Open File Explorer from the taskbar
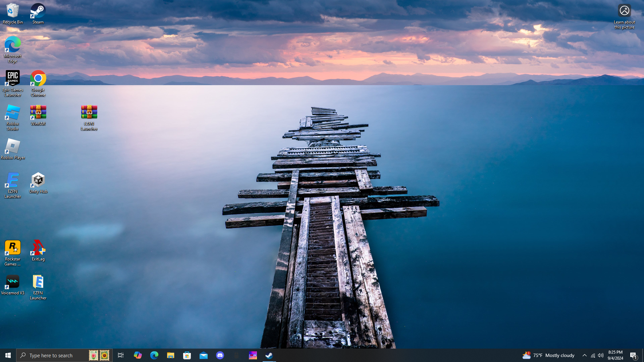This screenshot has width=644, height=362. [170, 355]
